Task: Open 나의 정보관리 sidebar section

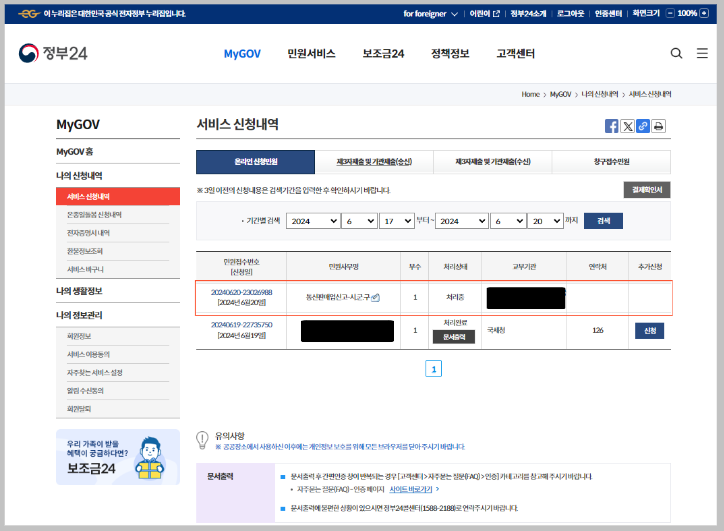Action: pos(79,315)
